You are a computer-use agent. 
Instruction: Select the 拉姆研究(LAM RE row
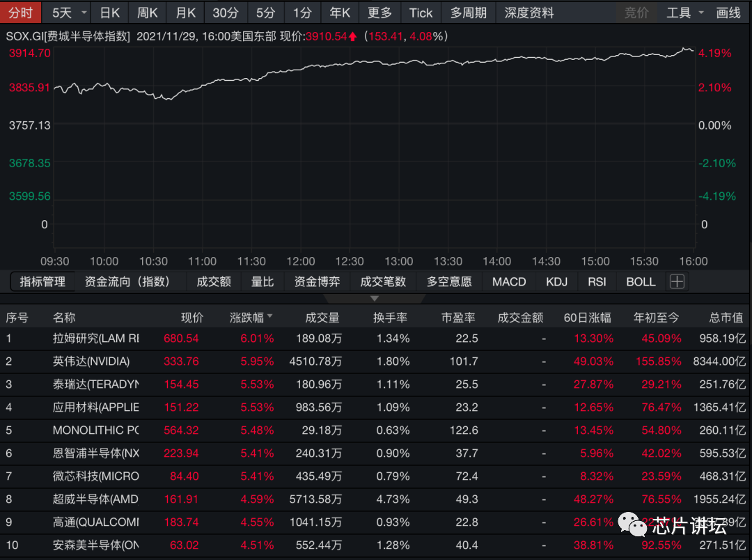pyautogui.click(x=376, y=339)
